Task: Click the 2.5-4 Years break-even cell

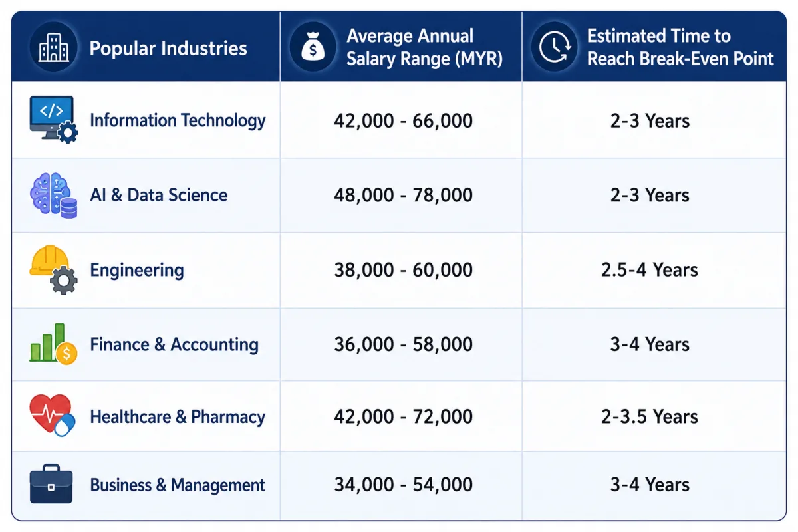Action: (x=650, y=270)
